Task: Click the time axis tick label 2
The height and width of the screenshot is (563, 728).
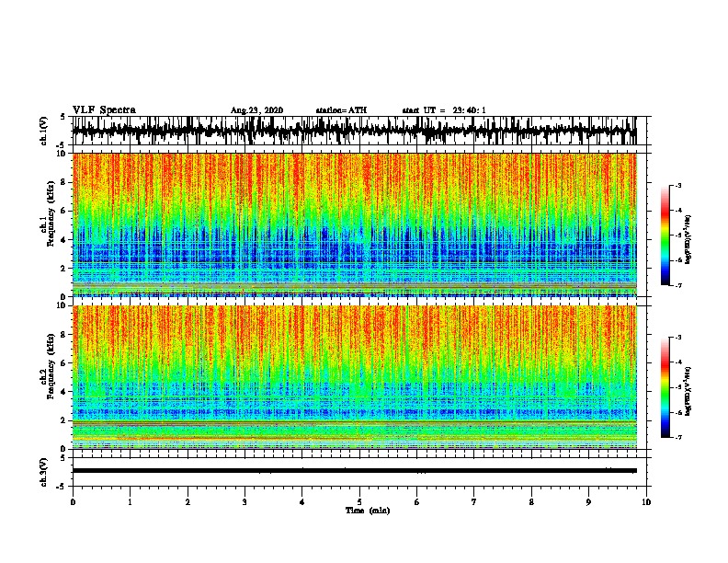Action: point(188,502)
